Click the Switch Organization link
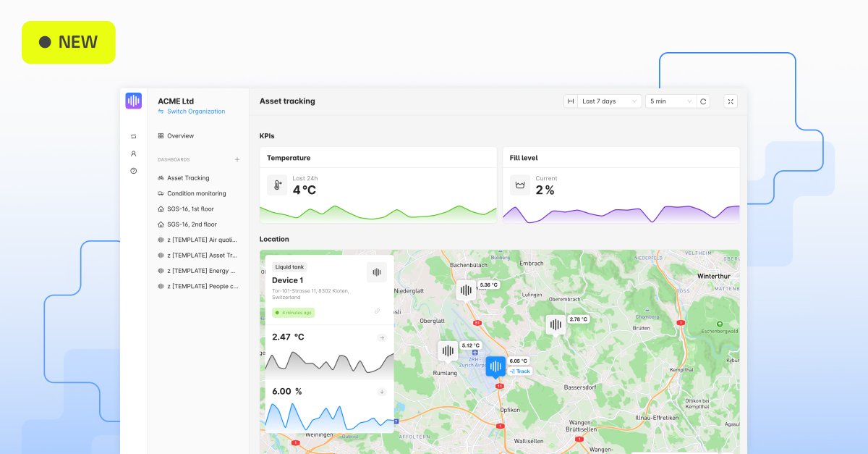 click(192, 112)
